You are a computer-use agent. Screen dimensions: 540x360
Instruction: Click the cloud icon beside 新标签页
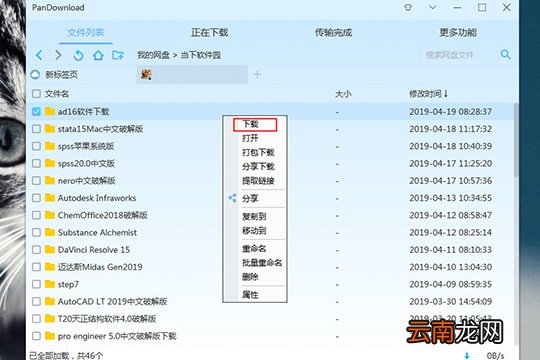pos(35,74)
